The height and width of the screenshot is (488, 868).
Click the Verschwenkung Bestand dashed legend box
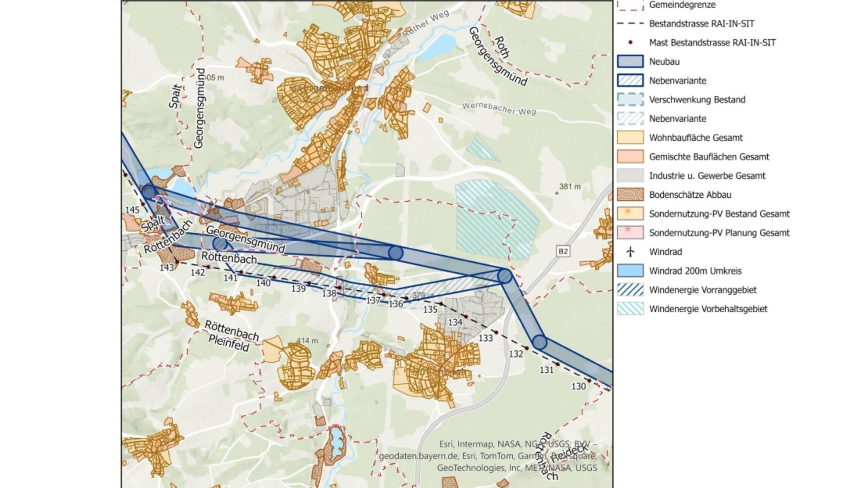(630, 100)
